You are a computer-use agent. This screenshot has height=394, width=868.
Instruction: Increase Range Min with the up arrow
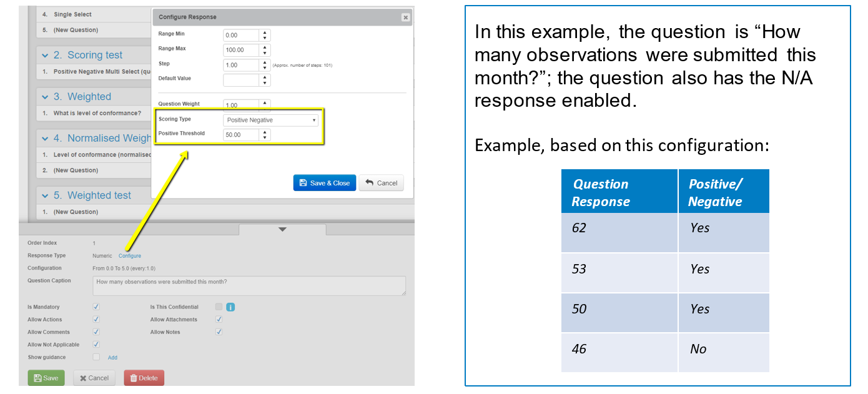[265, 32]
